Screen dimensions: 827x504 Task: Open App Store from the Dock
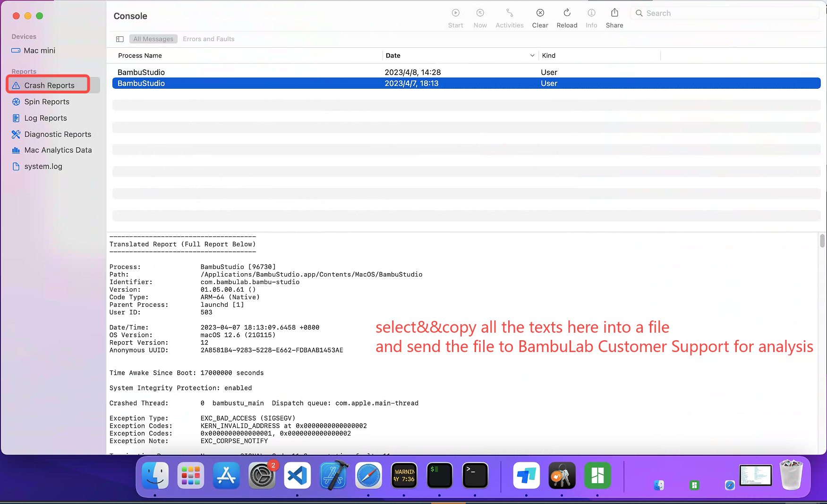[x=226, y=476]
